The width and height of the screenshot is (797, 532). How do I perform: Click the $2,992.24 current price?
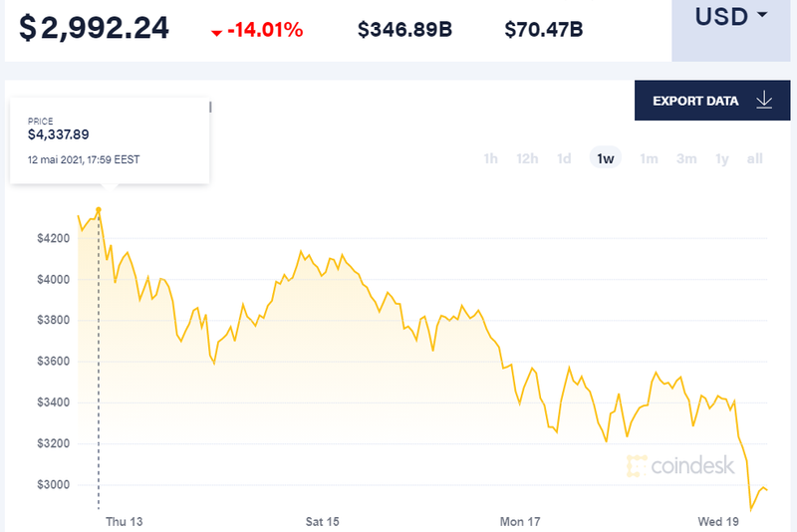(94, 29)
